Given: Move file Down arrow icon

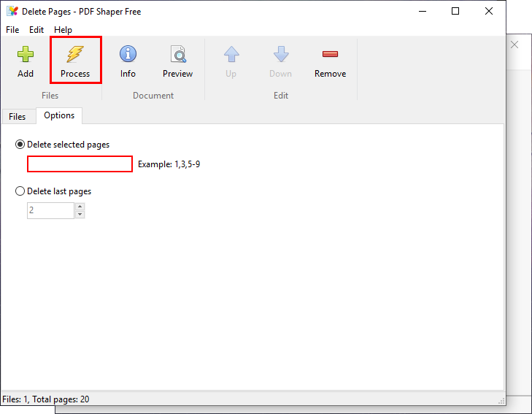Looking at the screenshot, I should 281,54.
